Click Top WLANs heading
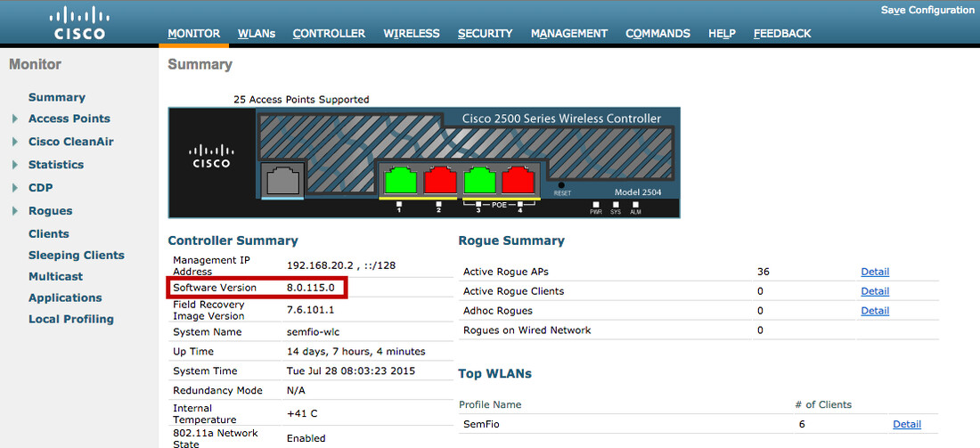 click(x=495, y=374)
